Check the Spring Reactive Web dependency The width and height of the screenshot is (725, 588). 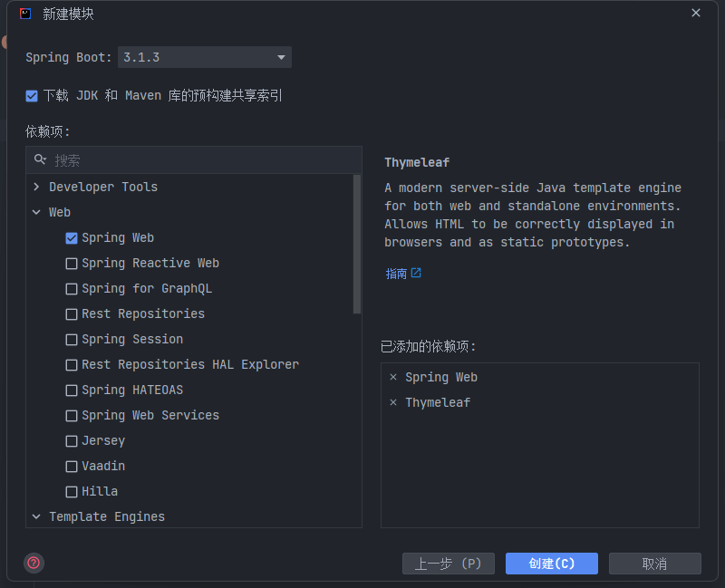click(72, 264)
